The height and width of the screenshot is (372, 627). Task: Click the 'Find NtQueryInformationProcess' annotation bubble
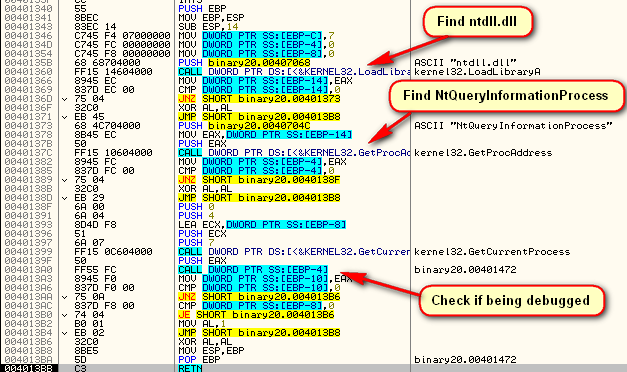pos(506,96)
